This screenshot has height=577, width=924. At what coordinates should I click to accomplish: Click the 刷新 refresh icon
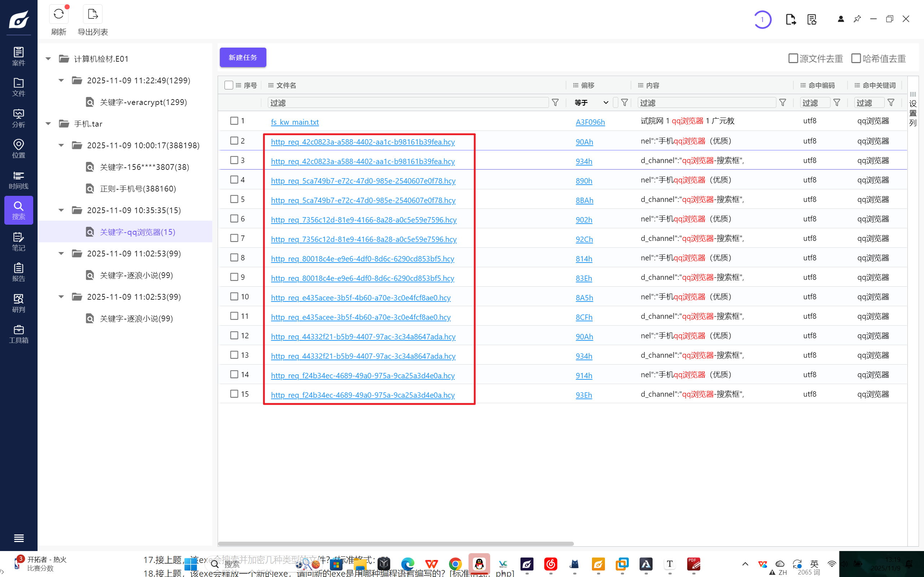click(58, 14)
